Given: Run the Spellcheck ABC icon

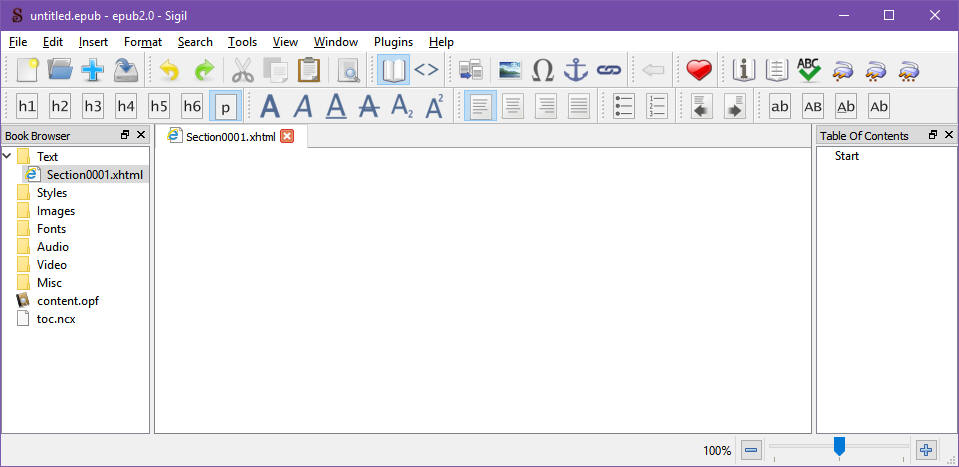Looking at the screenshot, I should 809,70.
